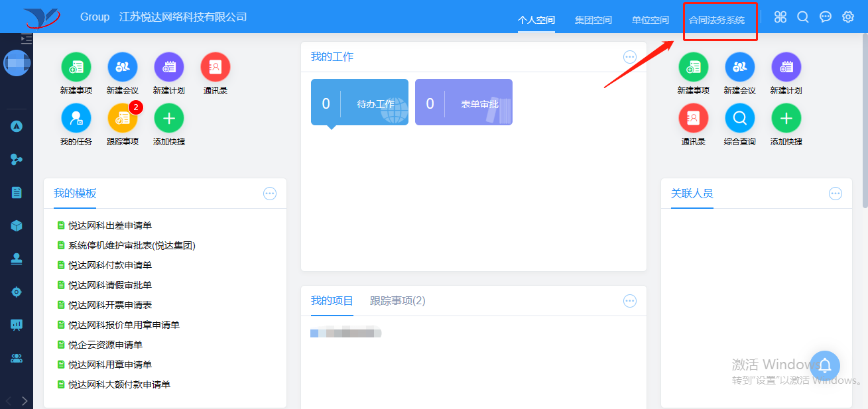This screenshot has width=868, height=409.
Task: Expand 关联人员 panel more options
Action: coord(836,194)
